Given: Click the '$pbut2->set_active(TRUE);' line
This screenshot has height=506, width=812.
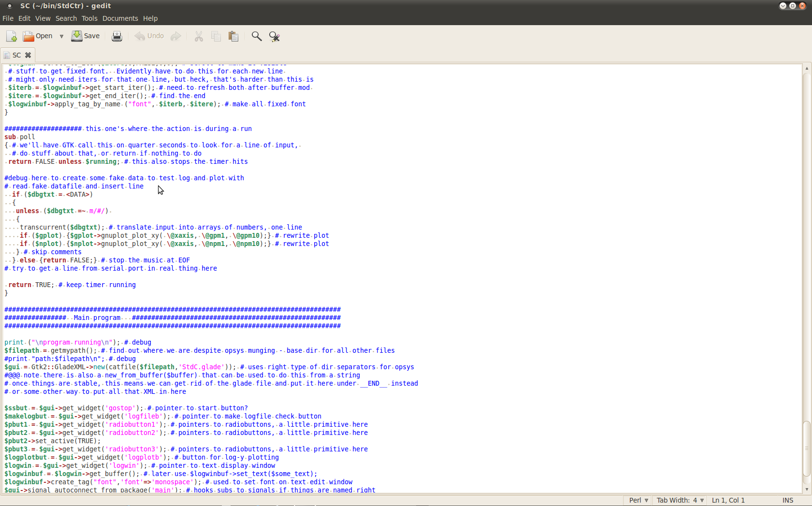Looking at the screenshot, I should pyautogui.click(x=53, y=441).
